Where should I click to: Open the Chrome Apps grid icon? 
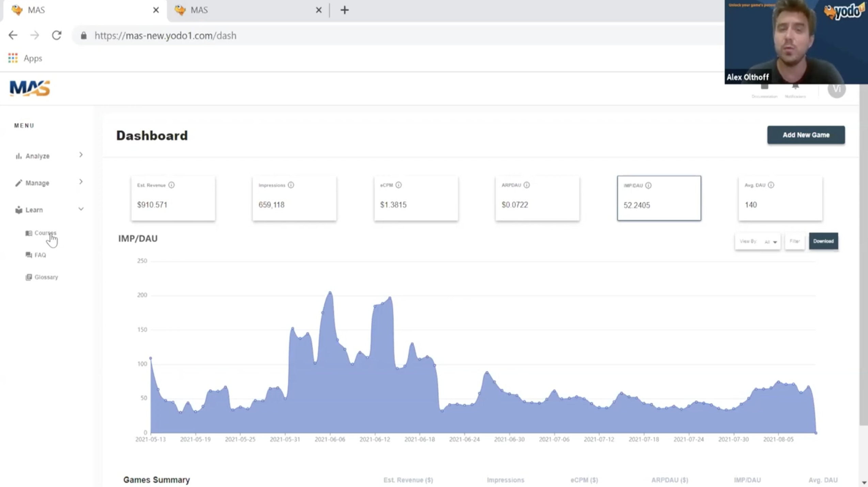click(x=13, y=58)
